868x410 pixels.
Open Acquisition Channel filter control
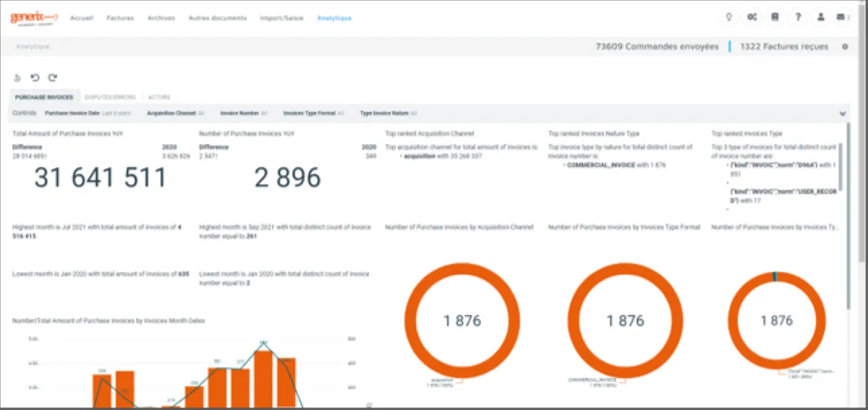pyautogui.click(x=176, y=114)
